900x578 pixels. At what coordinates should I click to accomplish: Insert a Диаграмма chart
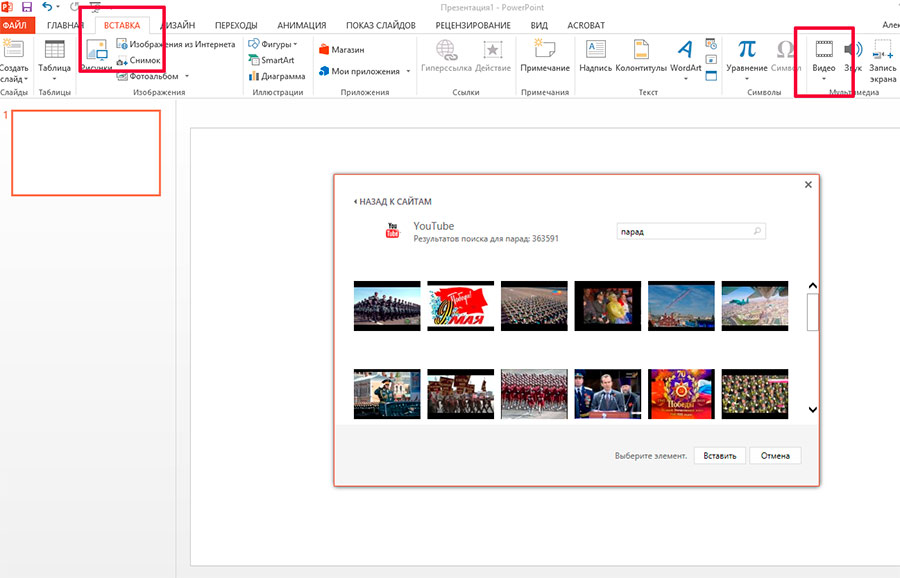277,76
